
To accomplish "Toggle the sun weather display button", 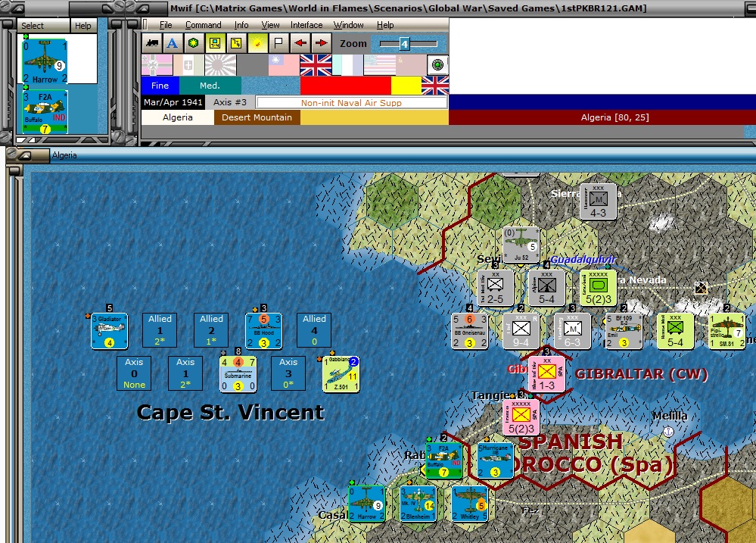I will click(x=257, y=43).
